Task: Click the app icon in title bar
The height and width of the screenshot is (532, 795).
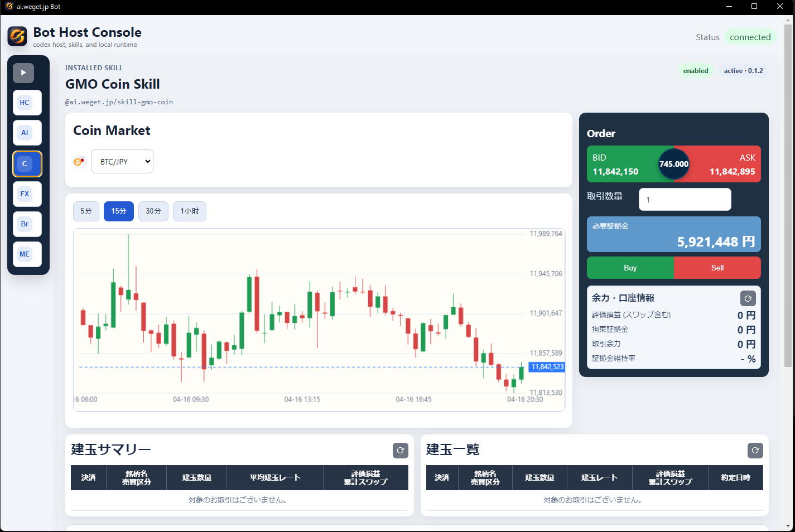Action: pyautogui.click(x=9, y=7)
